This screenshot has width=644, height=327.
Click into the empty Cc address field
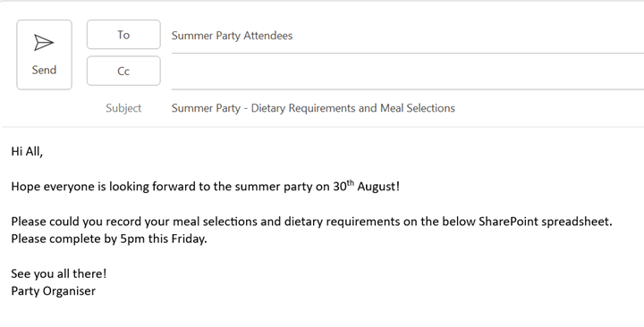click(x=408, y=71)
